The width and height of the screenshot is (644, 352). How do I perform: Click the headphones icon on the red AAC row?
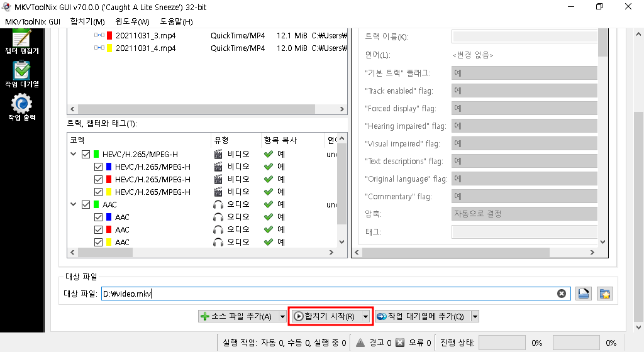click(218, 229)
